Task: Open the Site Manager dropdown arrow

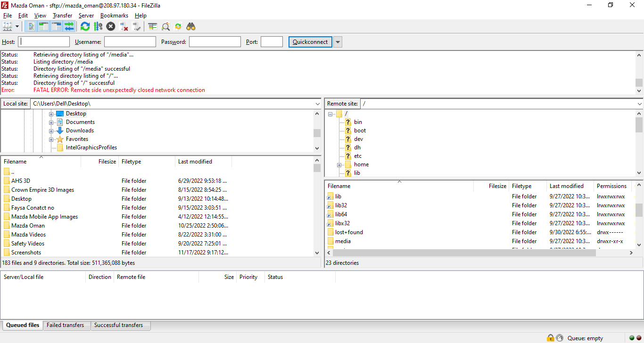Action: coord(17,26)
